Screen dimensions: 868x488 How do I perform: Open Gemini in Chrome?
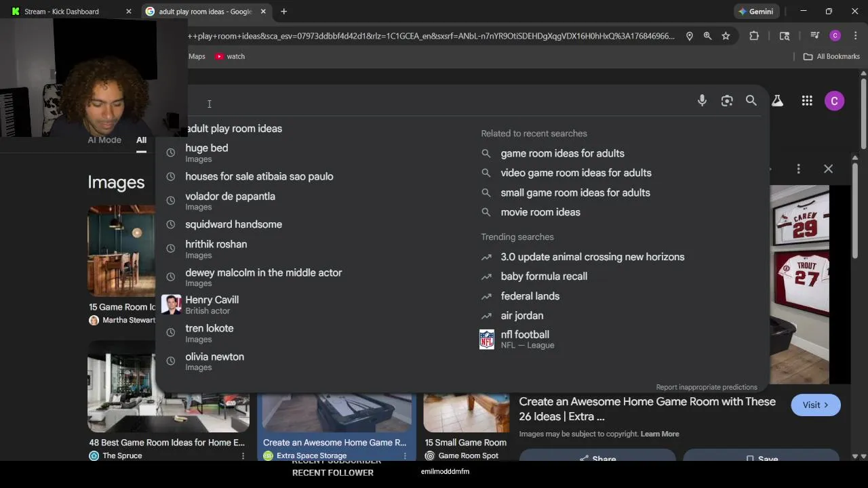tap(756, 12)
